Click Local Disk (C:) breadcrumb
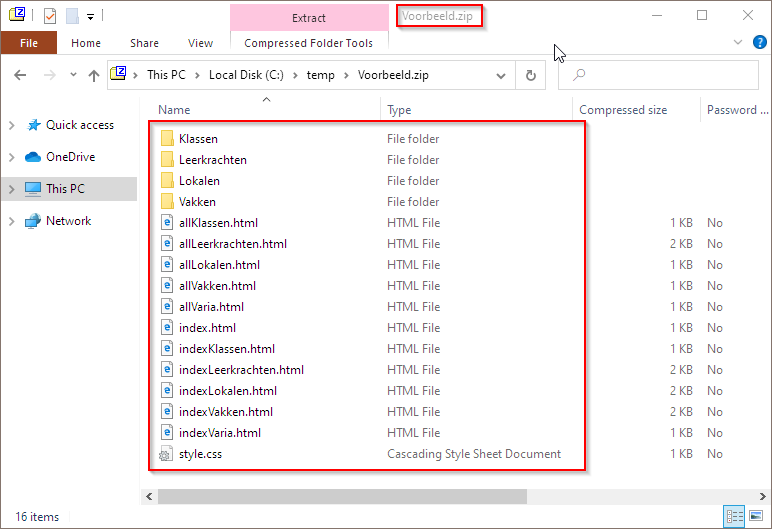 click(246, 75)
